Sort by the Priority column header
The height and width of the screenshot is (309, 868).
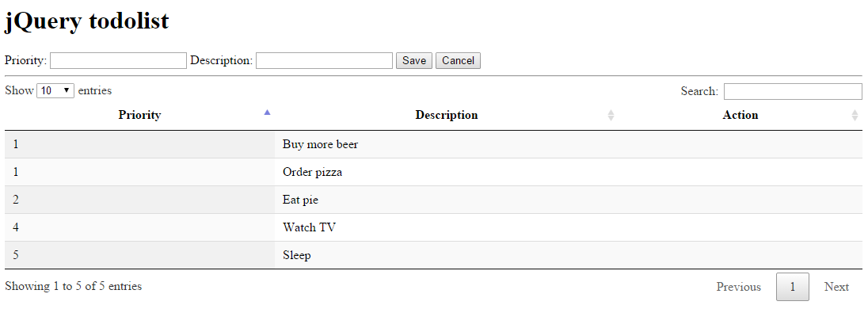139,115
